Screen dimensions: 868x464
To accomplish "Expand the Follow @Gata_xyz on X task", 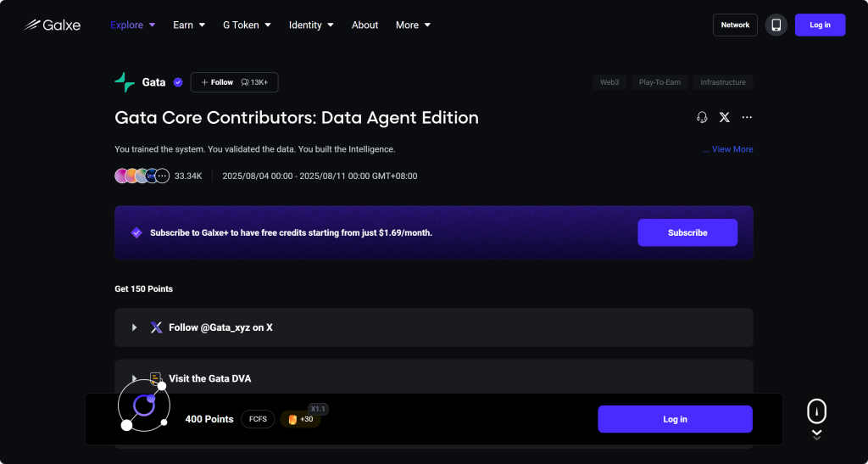I will 134,327.
